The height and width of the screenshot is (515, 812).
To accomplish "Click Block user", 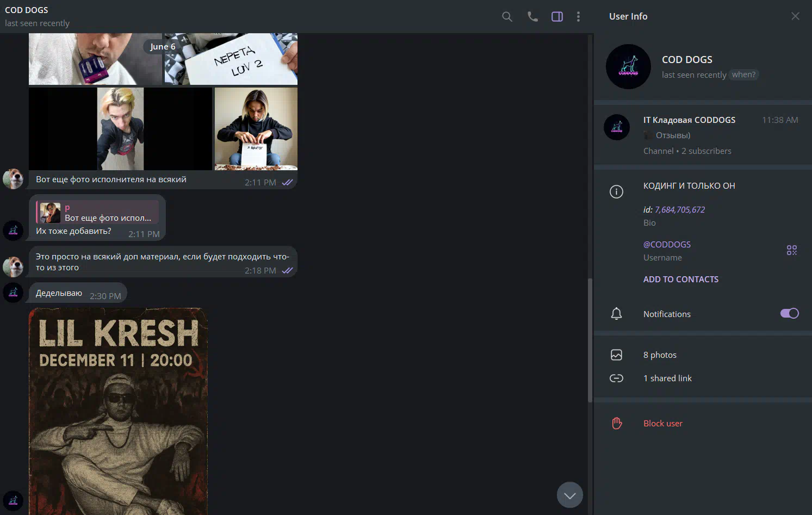I will (x=662, y=423).
